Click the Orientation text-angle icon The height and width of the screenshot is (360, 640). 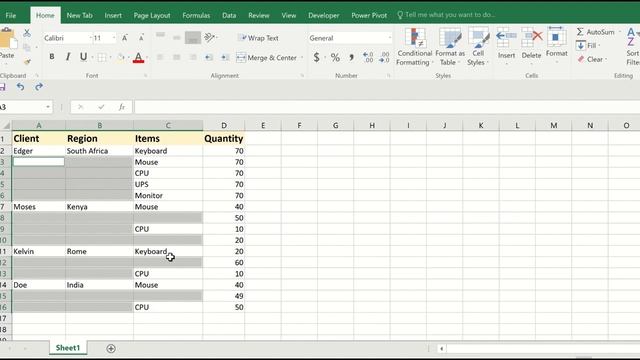[209, 38]
